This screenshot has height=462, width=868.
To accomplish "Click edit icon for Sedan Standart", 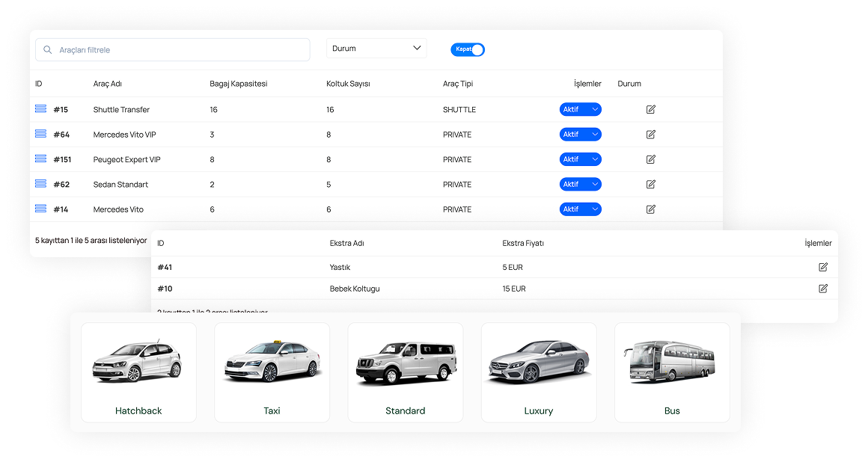I will 650,185.
